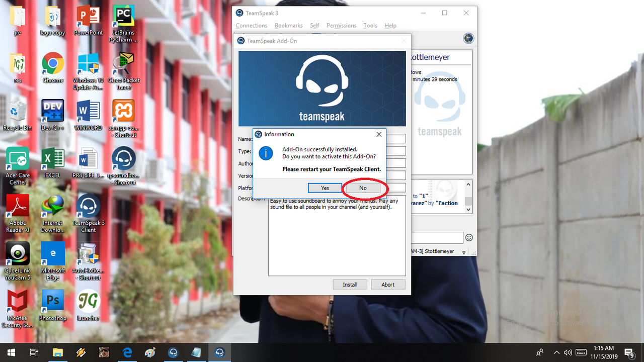Click the No button in Information dialog
Viewport: 644px width, 362px height.
pos(363,188)
